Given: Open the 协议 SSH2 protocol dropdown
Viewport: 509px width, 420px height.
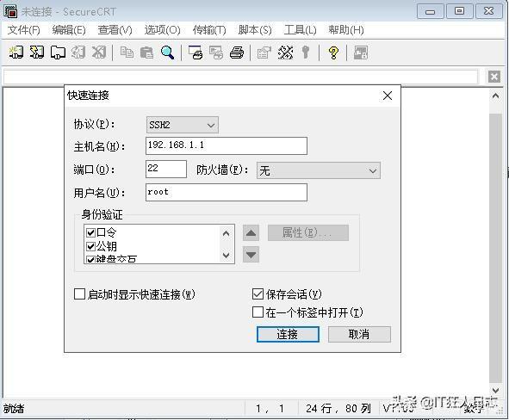Looking at the screenshot, I should [183, 125].
